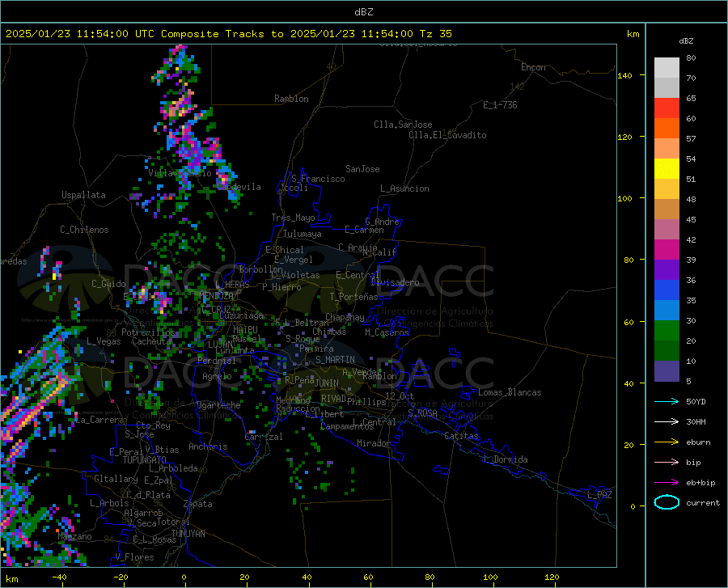Click the Catitas map label
This screenshot has width=728, height=588.
[x=462, y=436]
